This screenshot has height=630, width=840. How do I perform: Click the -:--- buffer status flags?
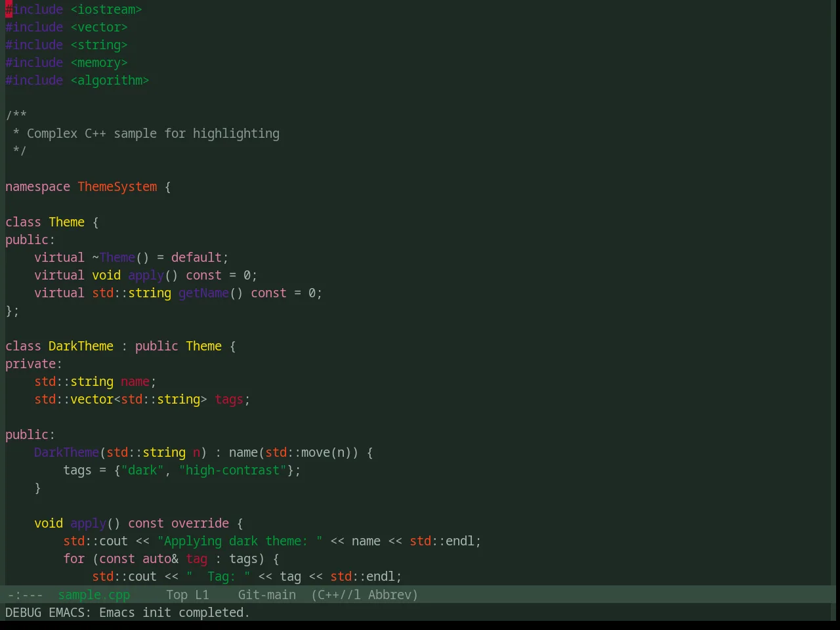point(25,595)
